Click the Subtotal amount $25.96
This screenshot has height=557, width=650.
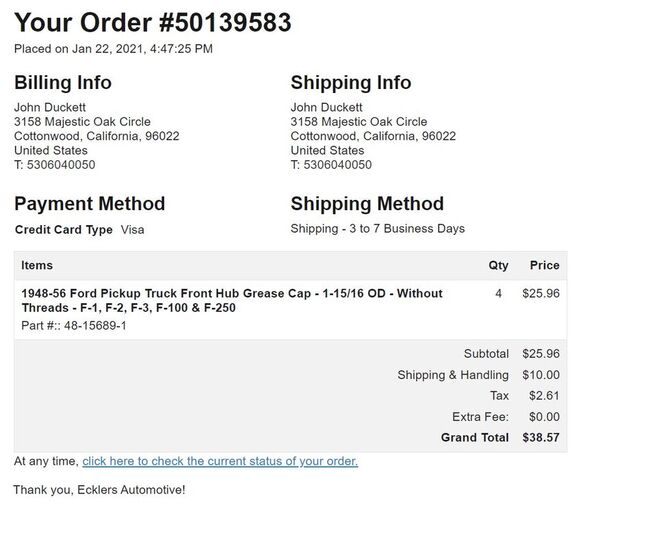click(541, 354)
